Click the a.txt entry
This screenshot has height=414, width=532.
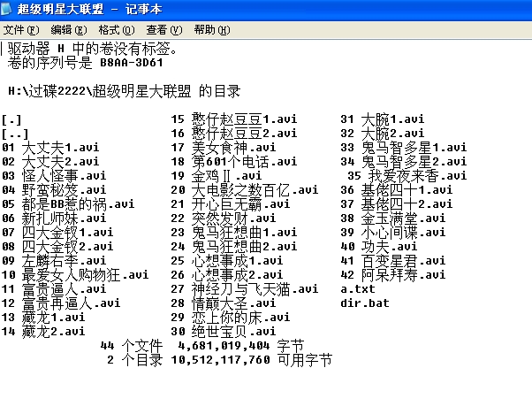358,289
